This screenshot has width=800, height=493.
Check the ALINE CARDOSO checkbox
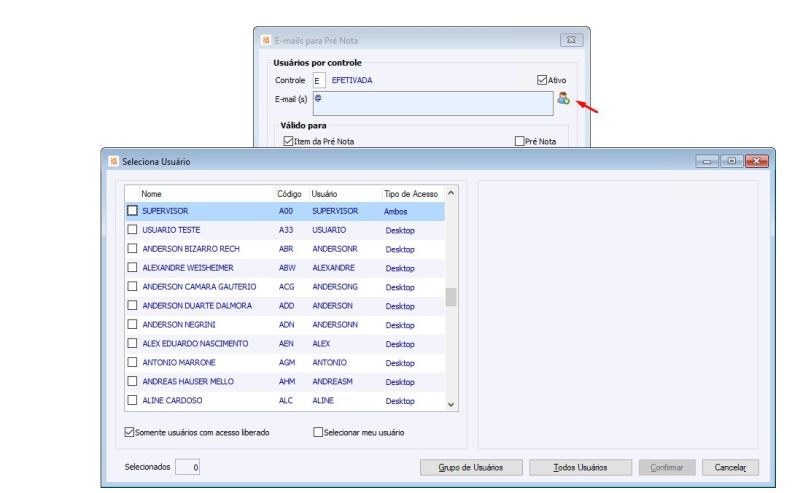[132, 400]
